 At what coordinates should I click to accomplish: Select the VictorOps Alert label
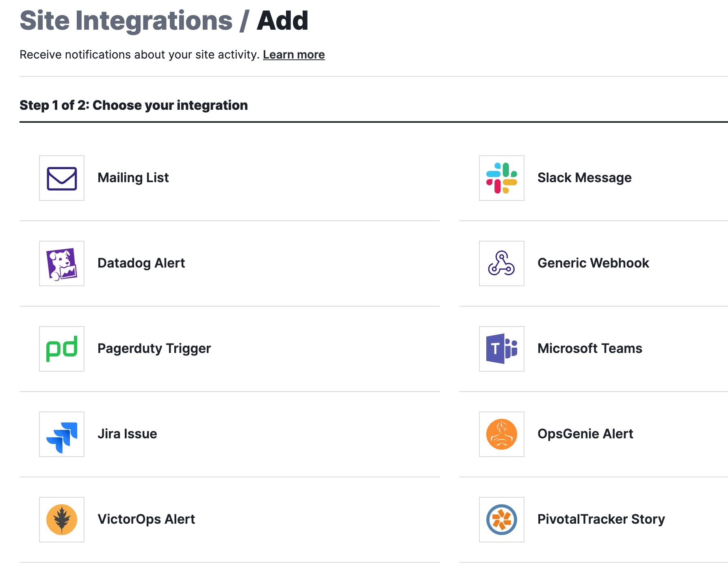pos(146,519)
